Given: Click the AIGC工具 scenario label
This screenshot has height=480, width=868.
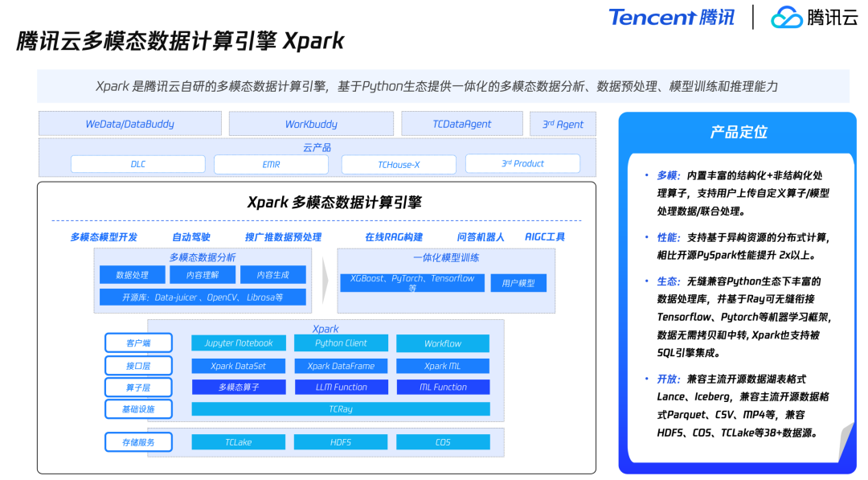Looking at the screenshot, I should coord(545,237).
